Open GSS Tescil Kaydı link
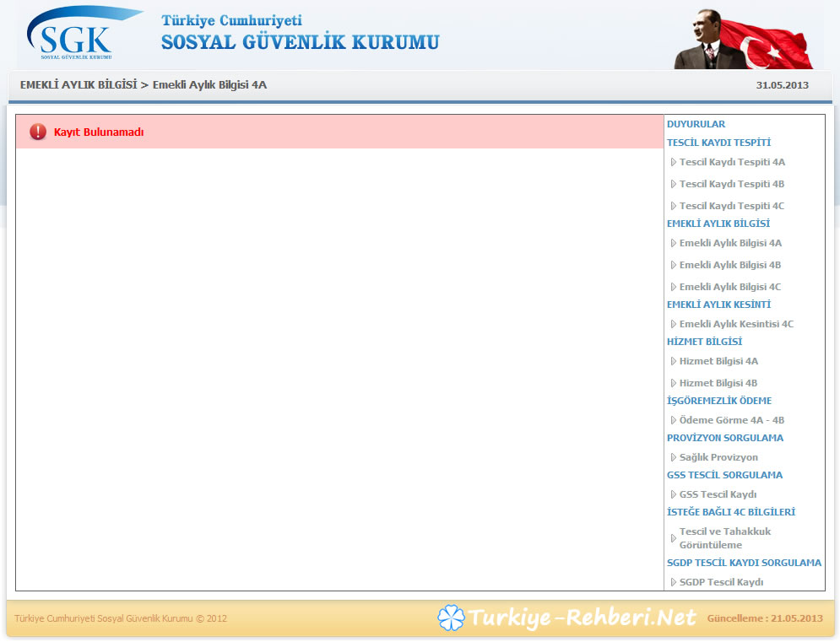The width and height of the screenshot is (840, 642). pos(718,494)
